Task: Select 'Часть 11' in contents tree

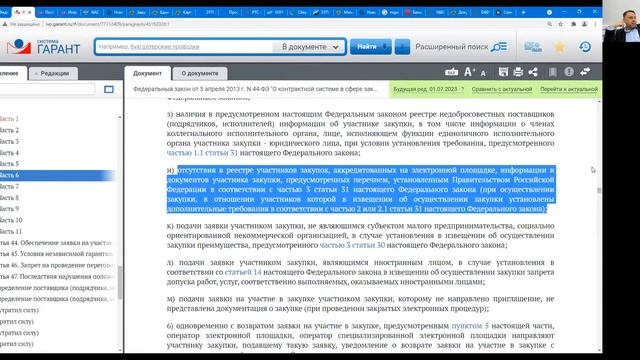Action: [11, 231]
